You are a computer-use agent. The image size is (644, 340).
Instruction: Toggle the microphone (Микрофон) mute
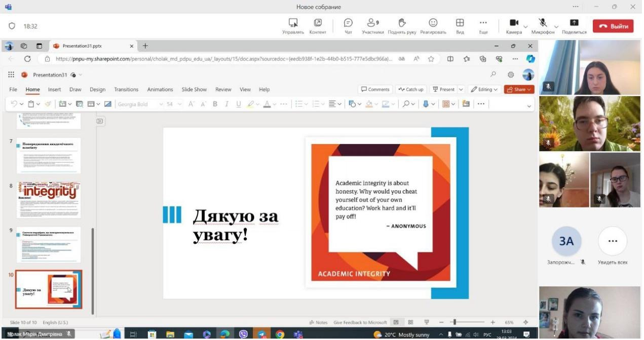click(x=542, y=23)
